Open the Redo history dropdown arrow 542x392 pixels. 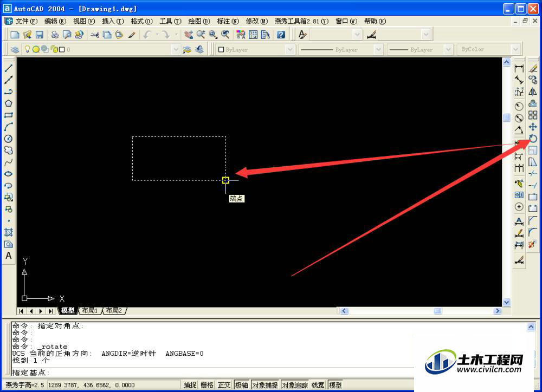(176, 35)
